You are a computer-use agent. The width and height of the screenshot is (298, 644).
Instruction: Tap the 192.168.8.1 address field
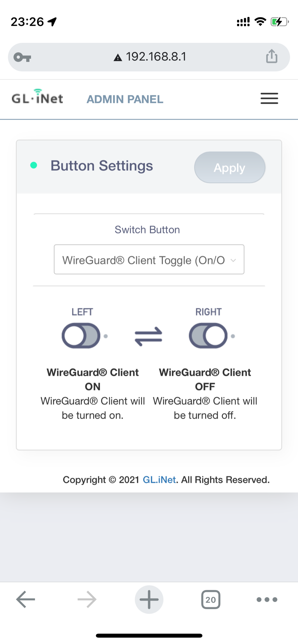149,57
